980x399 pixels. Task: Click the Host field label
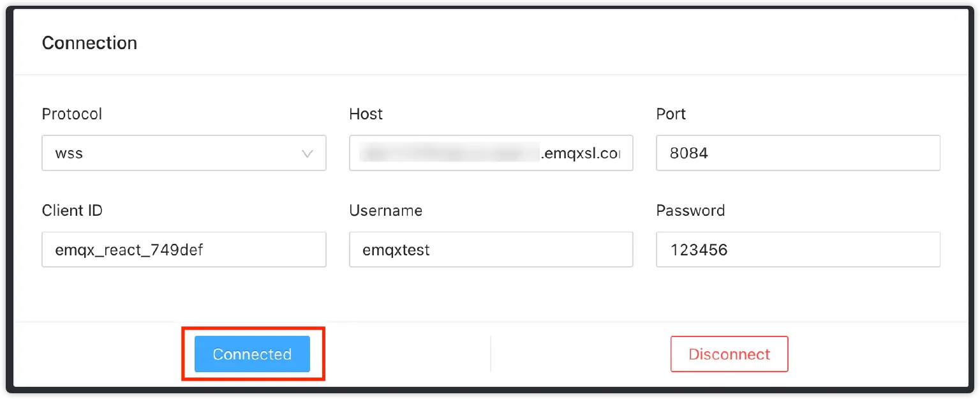click(366, 114)
